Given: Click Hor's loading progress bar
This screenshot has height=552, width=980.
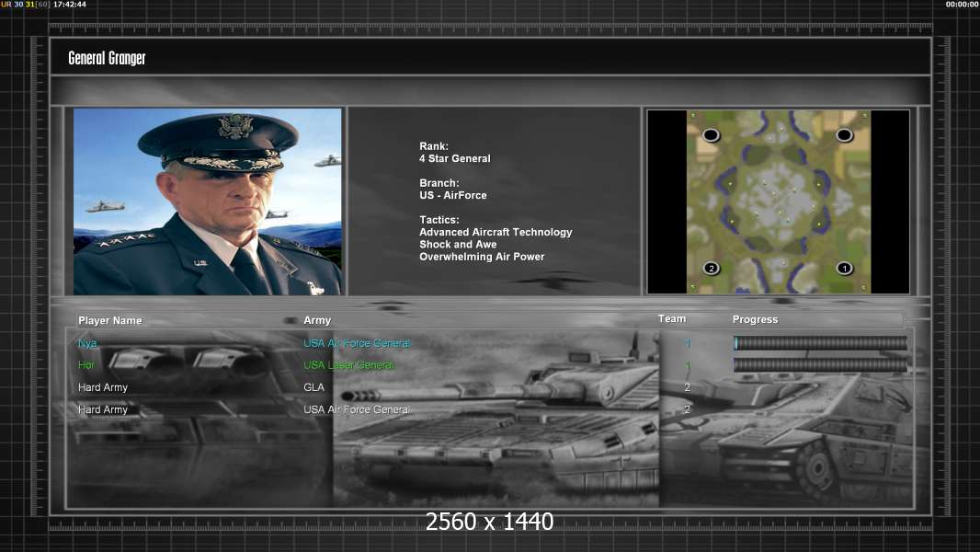Looking at the screenshot, I should pyautogui.click(x=820, y=365).
